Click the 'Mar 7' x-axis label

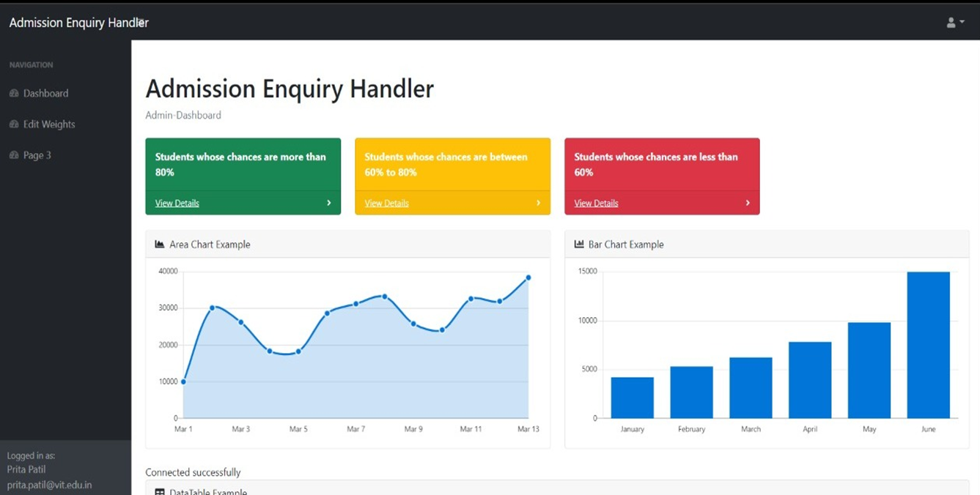355,429
